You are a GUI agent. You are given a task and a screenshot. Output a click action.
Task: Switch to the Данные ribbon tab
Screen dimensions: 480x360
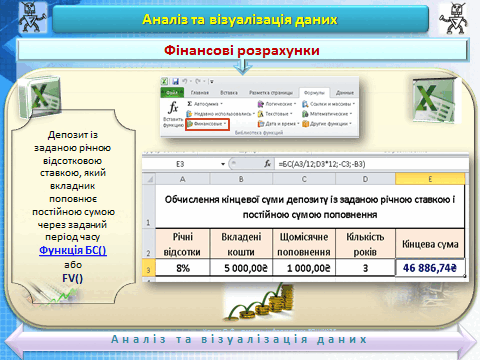point(345,93)
